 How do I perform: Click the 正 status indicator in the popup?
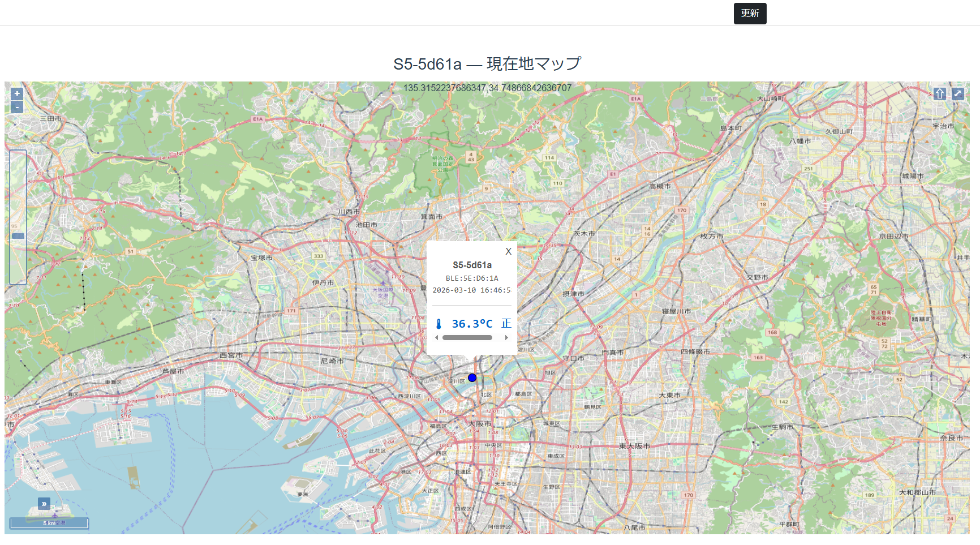click(506, 324)
